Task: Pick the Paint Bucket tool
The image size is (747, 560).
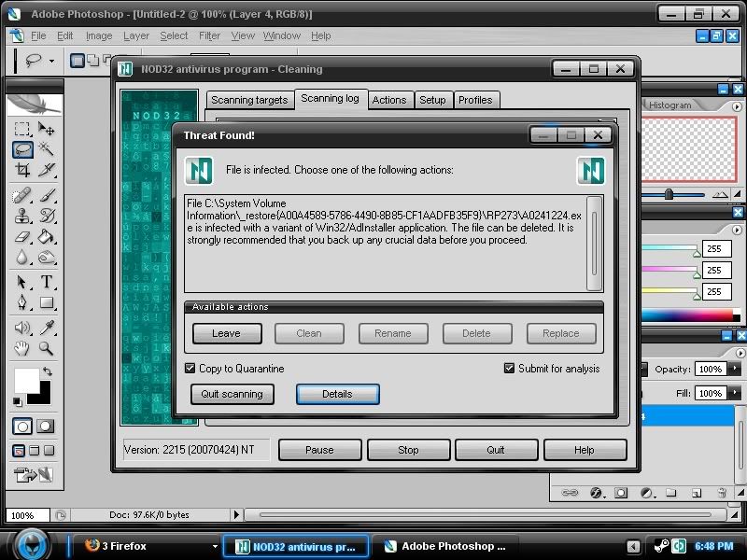Action: (46, 236)
